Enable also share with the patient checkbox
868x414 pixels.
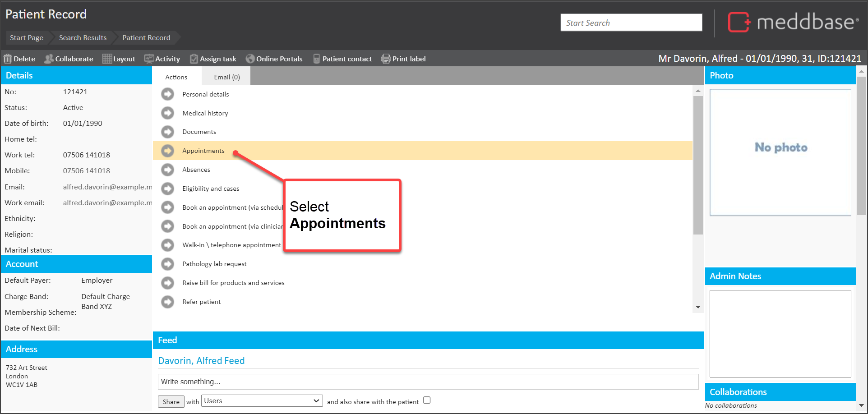pos(427,400)
